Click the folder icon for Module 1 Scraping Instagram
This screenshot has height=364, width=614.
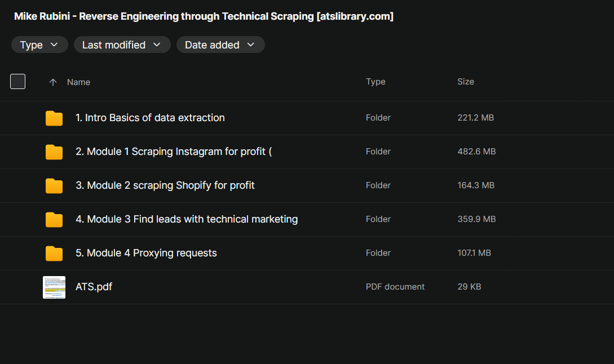[x=54, y=152]
